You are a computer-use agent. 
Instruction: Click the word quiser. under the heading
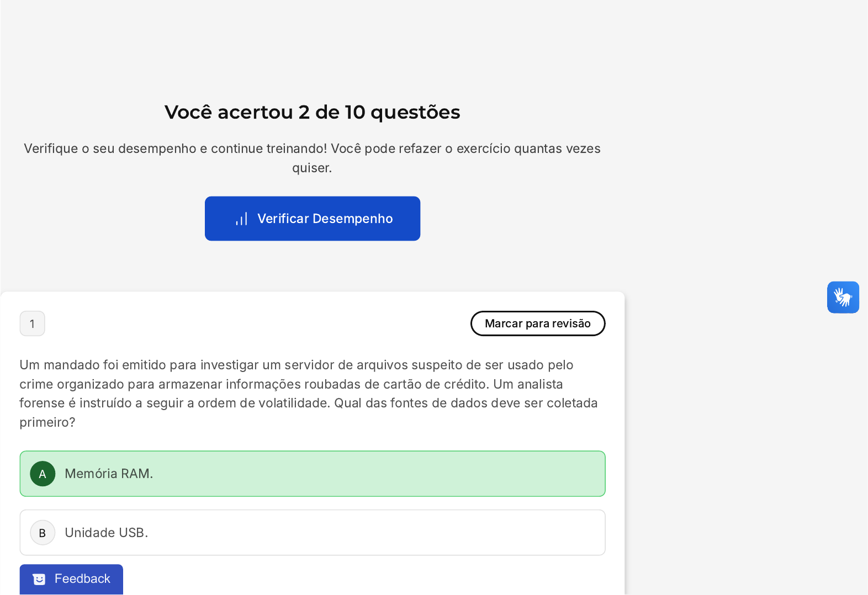point(312,168)
